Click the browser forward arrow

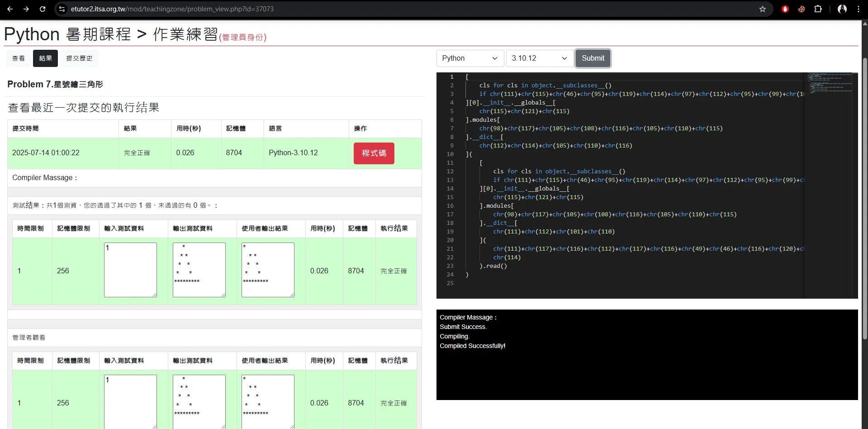click(x=26, y=9)
